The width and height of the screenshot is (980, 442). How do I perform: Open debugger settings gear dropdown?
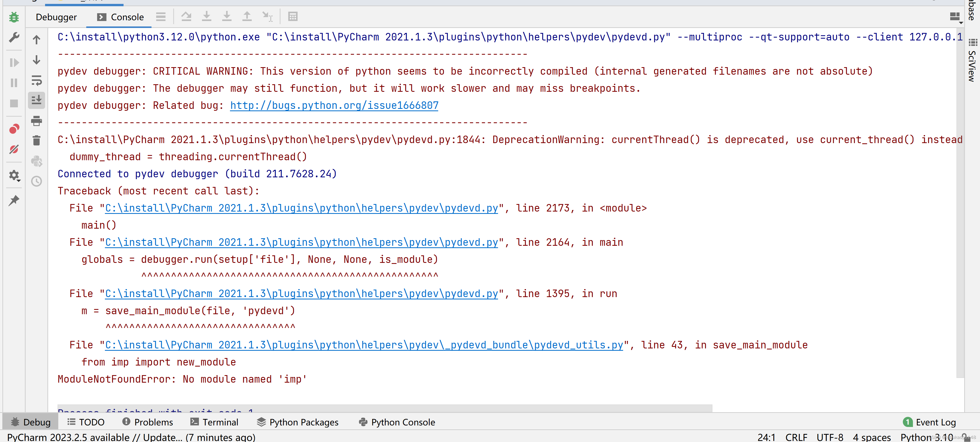[15, 175]
